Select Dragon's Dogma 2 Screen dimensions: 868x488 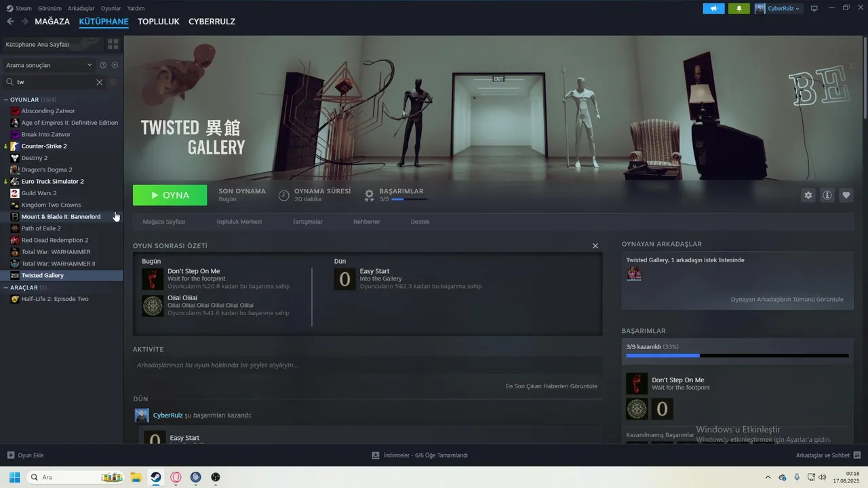(x=47, y=169)
